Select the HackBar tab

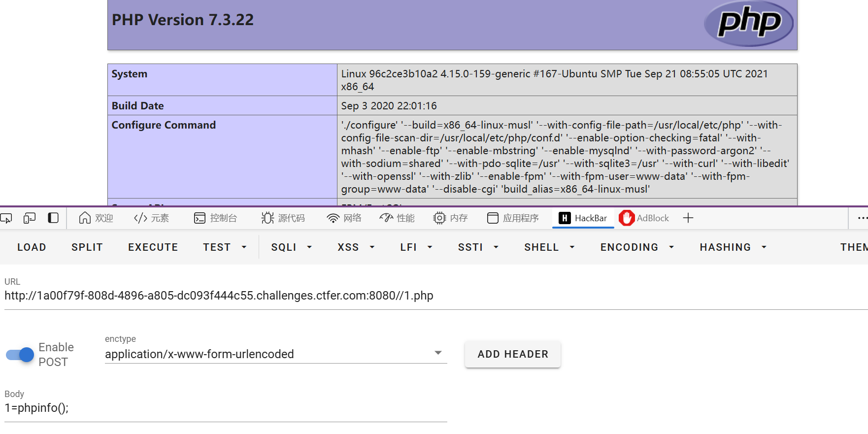583,218
